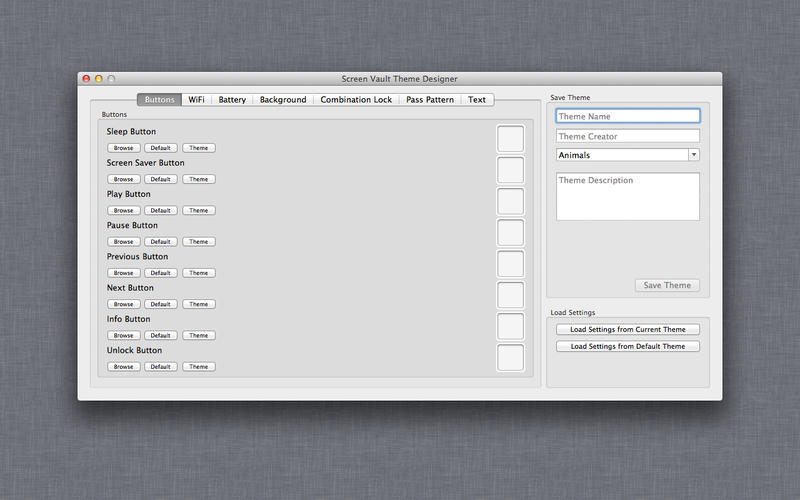800x500 pixels.
Task: Switch to the Text tab
Action: click(x=477, y=100)
